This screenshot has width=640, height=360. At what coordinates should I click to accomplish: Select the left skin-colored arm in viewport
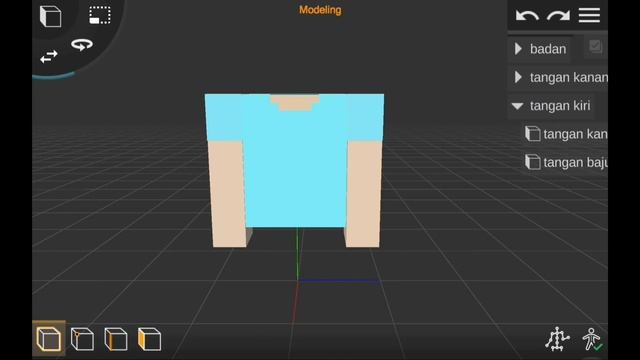tap(227, 194)
